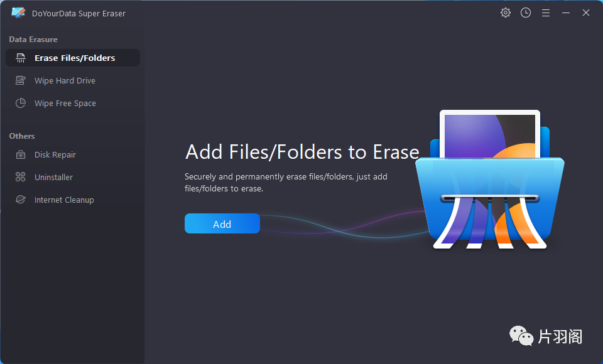
Task: Click the DoYourData Super Eraser title text
Action: (79, 13)
